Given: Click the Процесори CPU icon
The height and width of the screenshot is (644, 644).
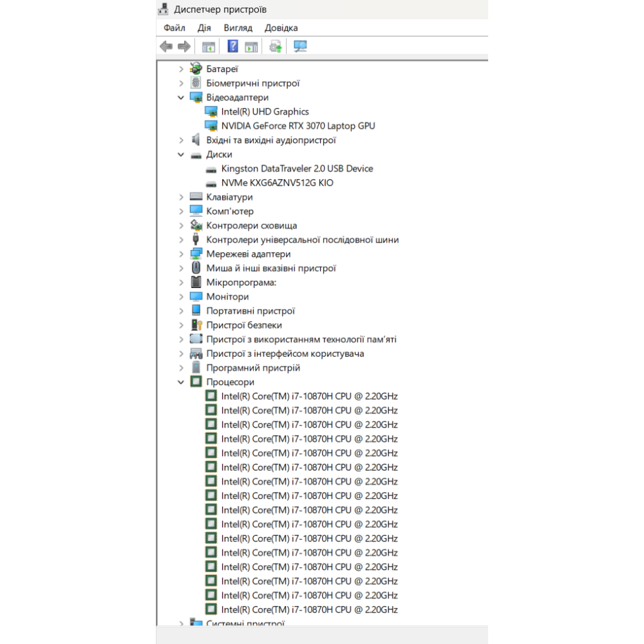Looking at the screenshot, I should pyautogui.click(x=196, y=381).
